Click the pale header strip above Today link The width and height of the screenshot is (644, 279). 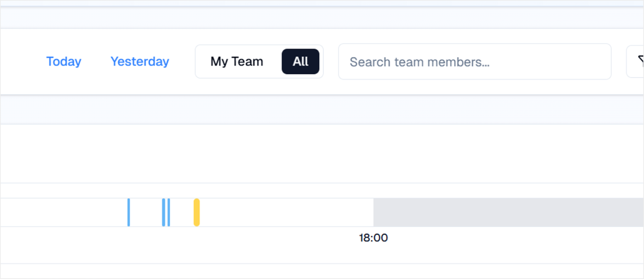coord(322,17)
